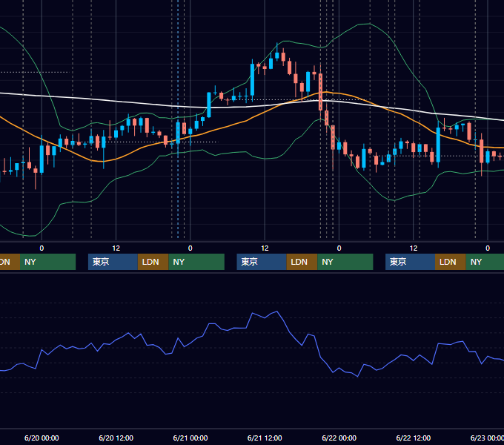
Task: Select the 東京 session block on 6/21
Action: (x=262, y=262)
